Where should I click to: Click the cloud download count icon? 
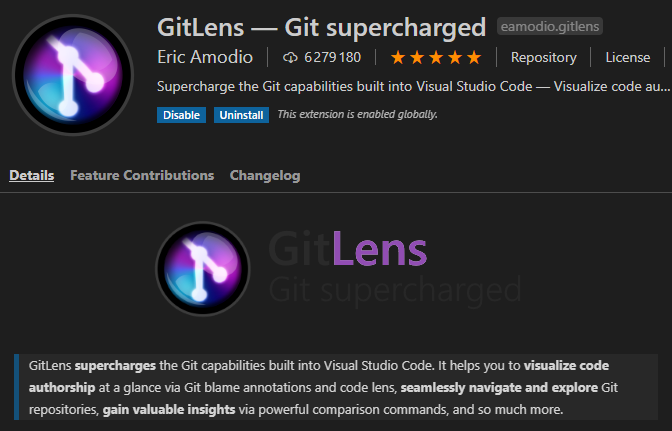[x=290, y=57]
